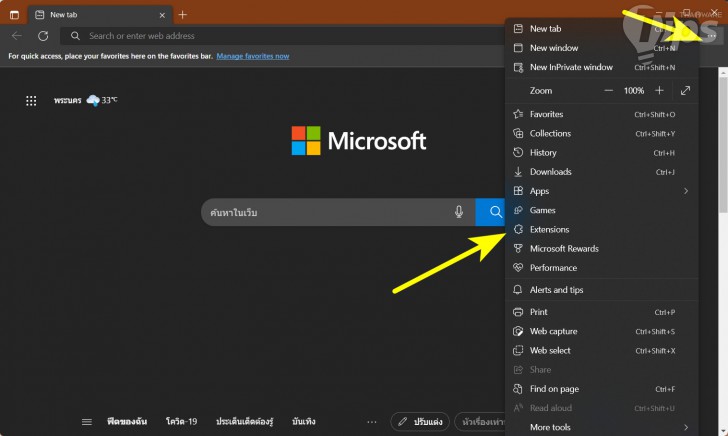The image size is (728, 436).
Task: Select Print from the menu
Action: point(602,312)
